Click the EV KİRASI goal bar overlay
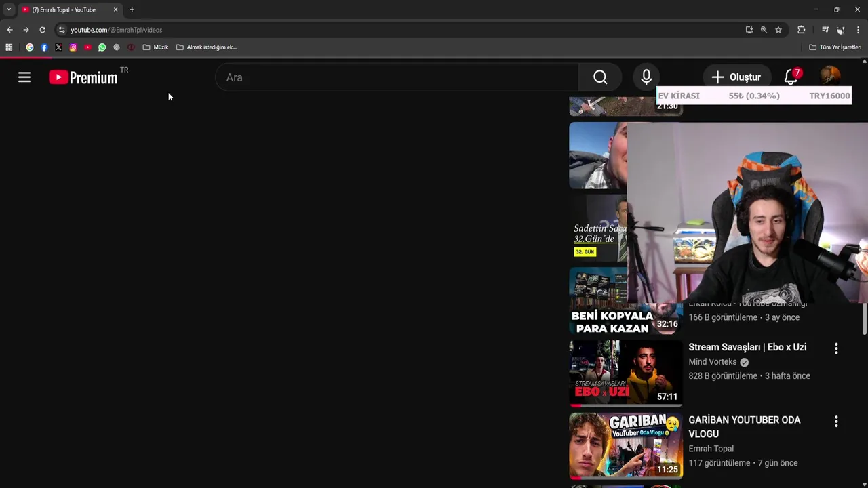This screenshot has height=488, width=868. pyautogui.click(x=753, y=96)
